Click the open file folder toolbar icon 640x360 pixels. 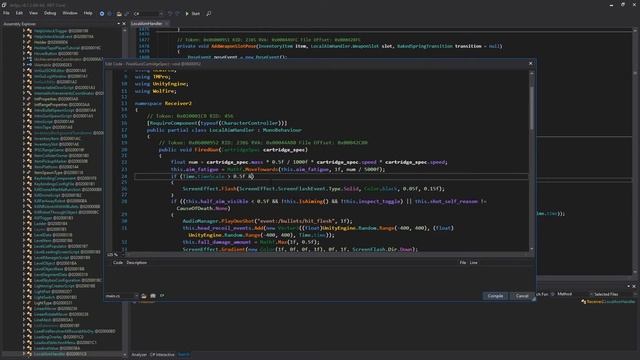pos(119,13)
